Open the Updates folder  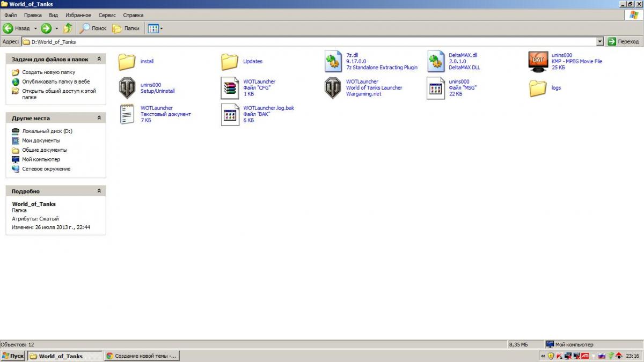230,62
